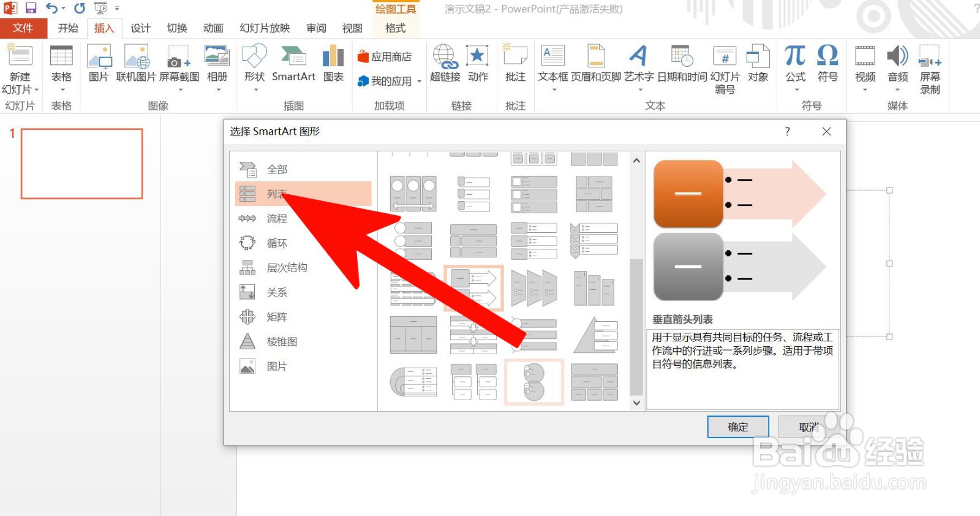Switch to the 设计 design tab

(140, 28)
